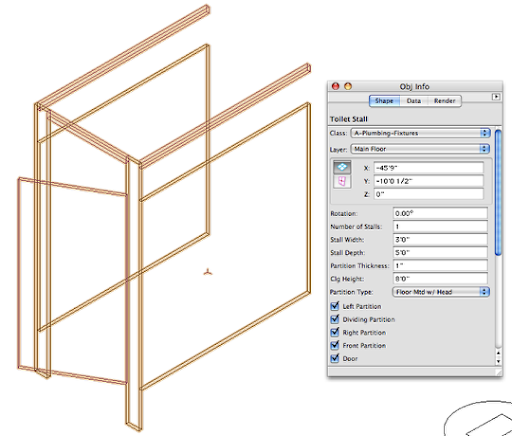Screen dimensions: 512x436
Task: Open the Partition Type dropdown
Action: coord(441,292)
